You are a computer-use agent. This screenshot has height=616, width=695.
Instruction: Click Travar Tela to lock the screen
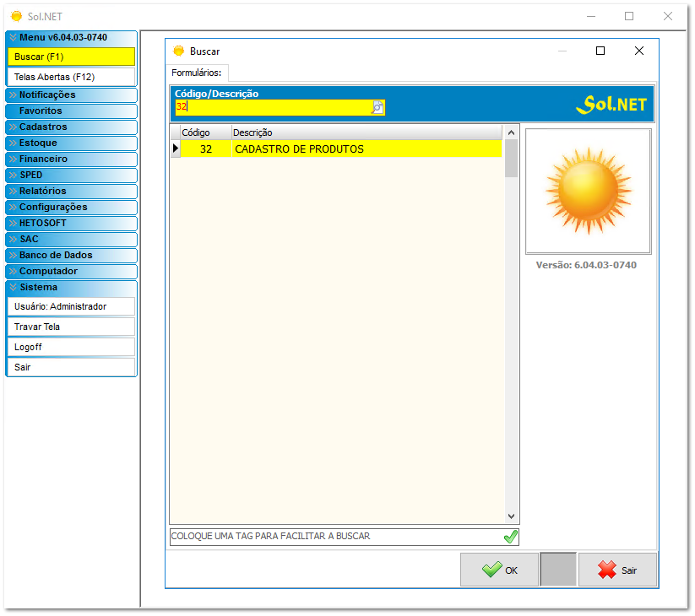click(x=71, y=326)
